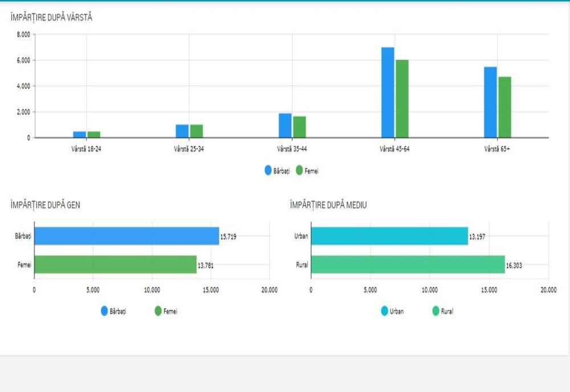
Task: Select green Femei bar for Vârstă 65+
Action: click(x=504, y=107)
